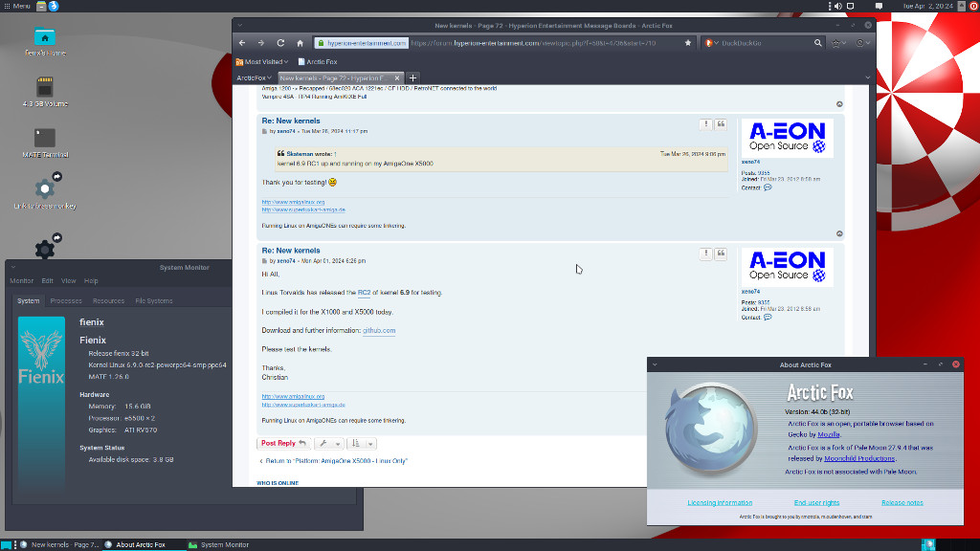Viewport: 980px width, 551px height.
Task: Launch the blue browser icon in top panel
Action: [x=54, y=6]
